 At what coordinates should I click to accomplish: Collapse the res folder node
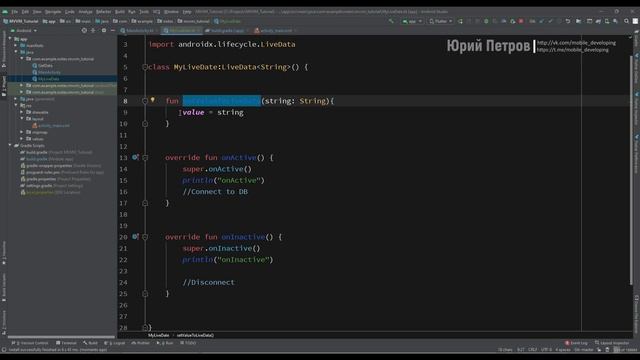coord(16,105)
